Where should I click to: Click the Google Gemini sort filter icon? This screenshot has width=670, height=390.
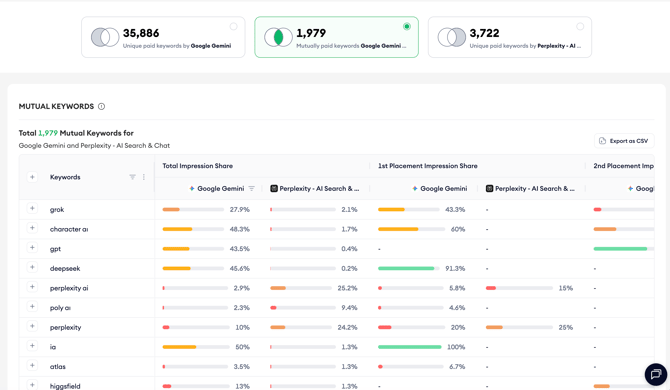tap(252, 188)
